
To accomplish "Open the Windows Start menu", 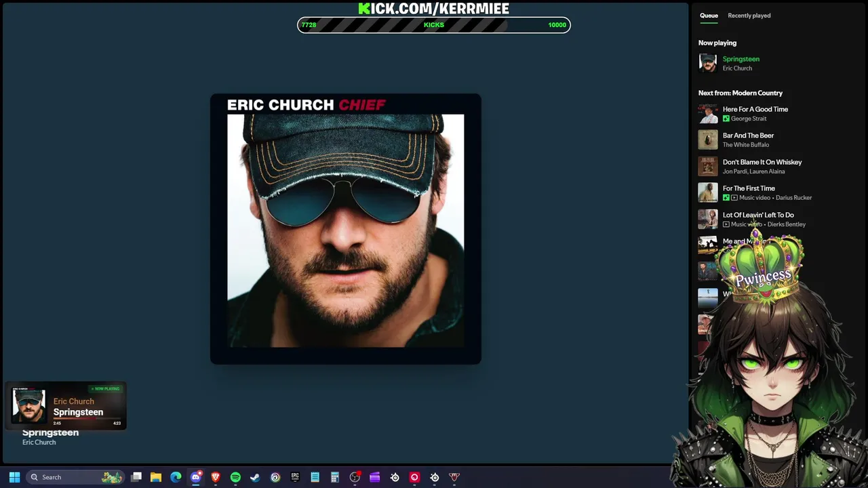I will [14, 477].
